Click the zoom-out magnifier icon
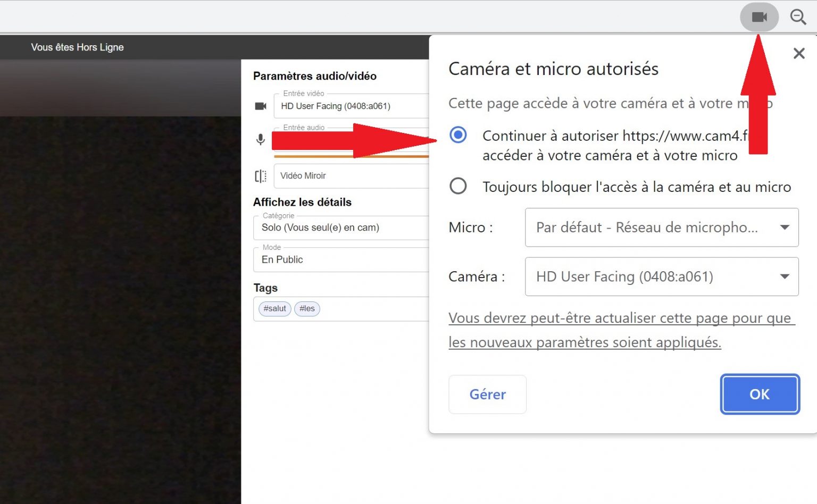This screenshot has width=817, height=504. tap(798, 16)
